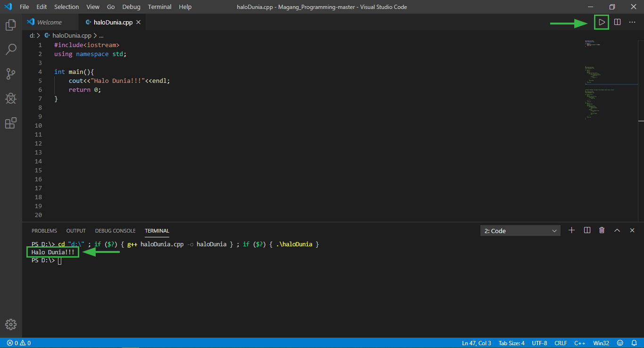Open the Go menu
The width and height of the screenshot is (644, 348).
[x=111, y=7]
